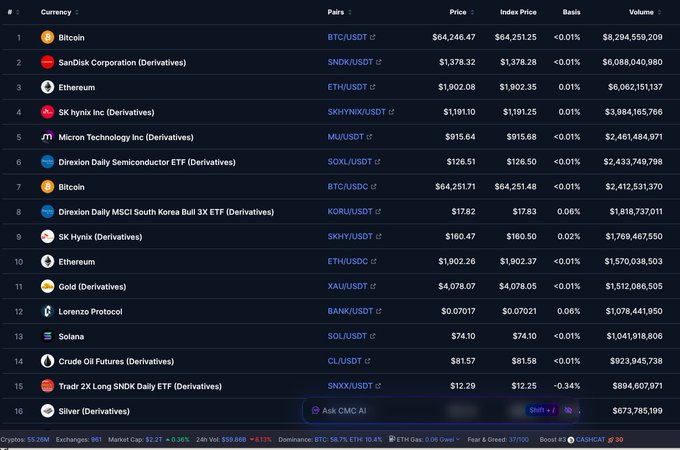Click the Crude Oil Futures (Derivatives) name
The width and height of the screenshot is (680, 450).
coord(116,362)
